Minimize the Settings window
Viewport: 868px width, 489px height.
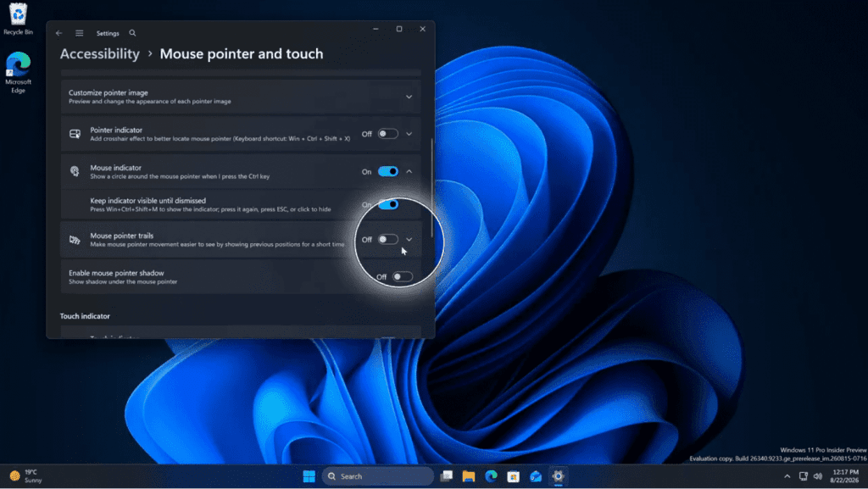(x=376, y=29)
